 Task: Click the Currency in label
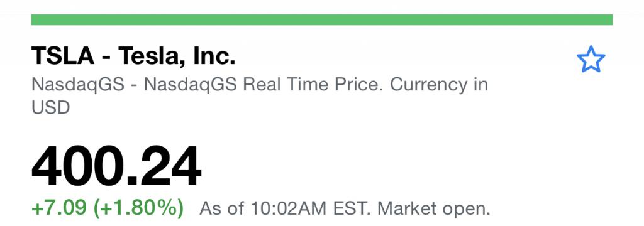[x=439, y=85]
